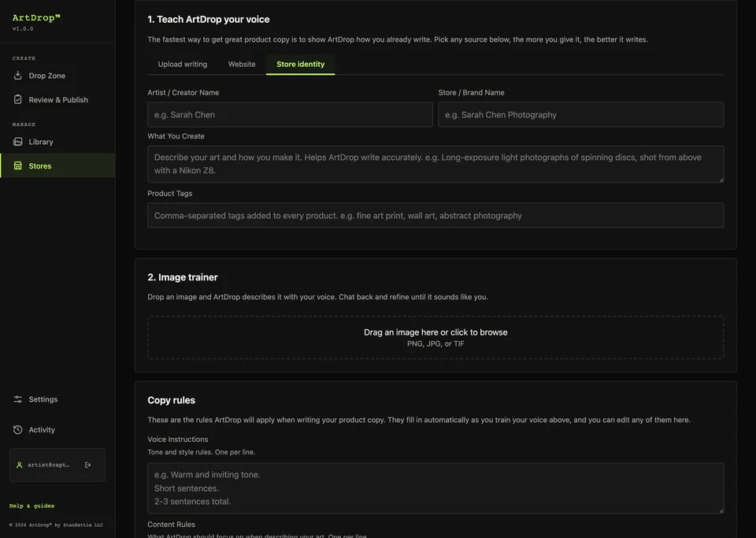Focus the Artist / Creator Name field
Viewport: 756px width, 538px height.
point(290,114)
